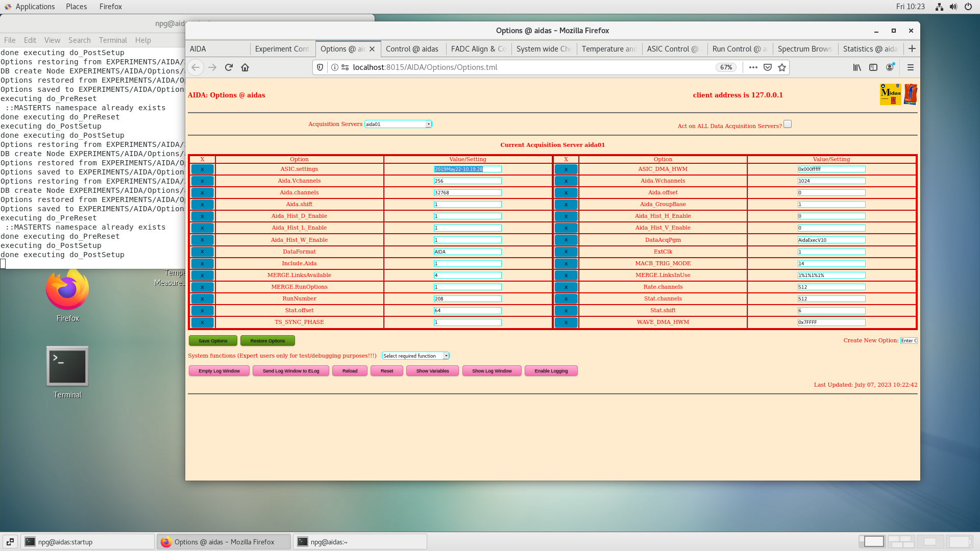Expand the Select required function dropdown
Image resolution: width=980 pixels, height=551 pixels.
(415, 356)
